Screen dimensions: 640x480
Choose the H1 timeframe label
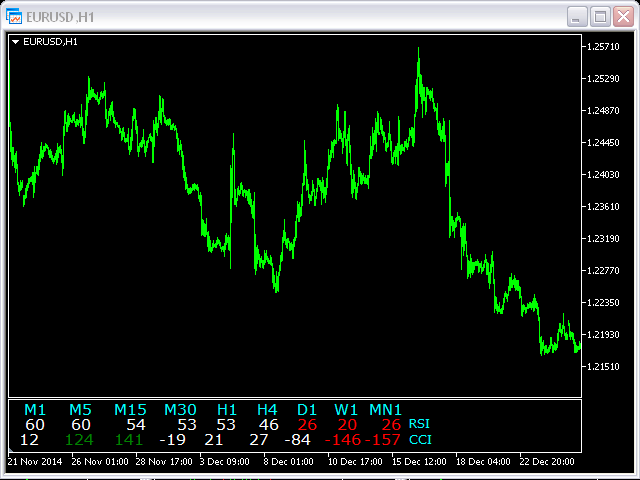227,409
